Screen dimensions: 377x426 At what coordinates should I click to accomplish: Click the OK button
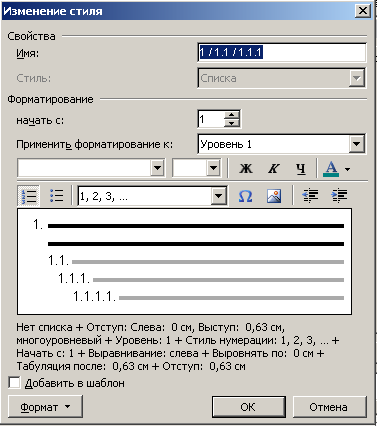(249, 407)
